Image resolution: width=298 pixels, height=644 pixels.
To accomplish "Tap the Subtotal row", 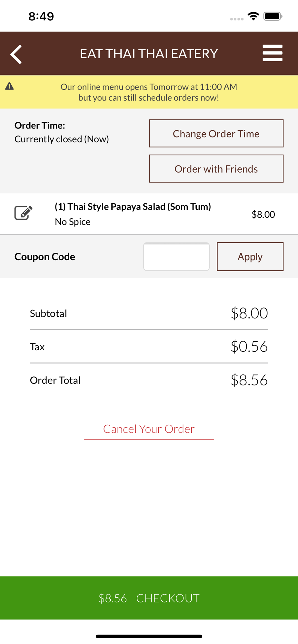I will (x=149, y=313).
